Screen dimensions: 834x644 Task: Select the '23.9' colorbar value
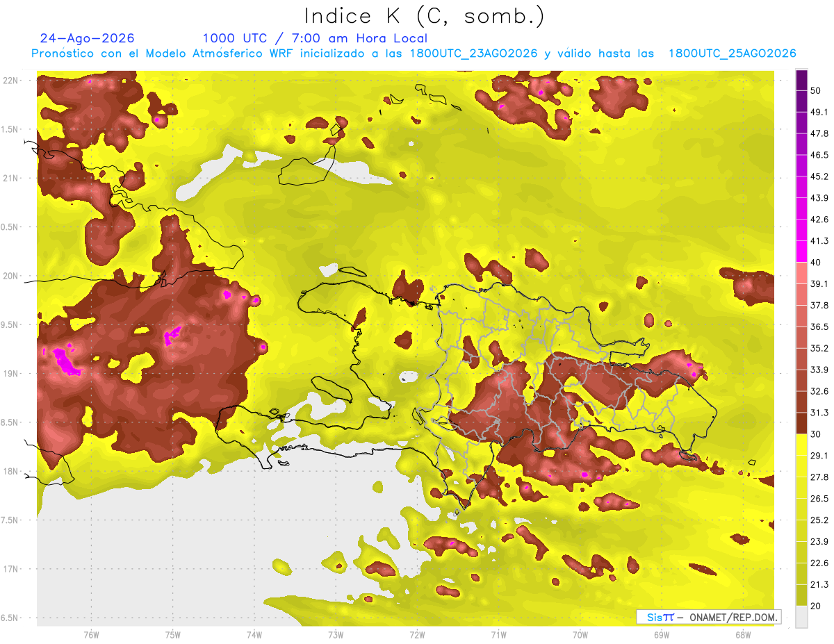tap(819, 541)
